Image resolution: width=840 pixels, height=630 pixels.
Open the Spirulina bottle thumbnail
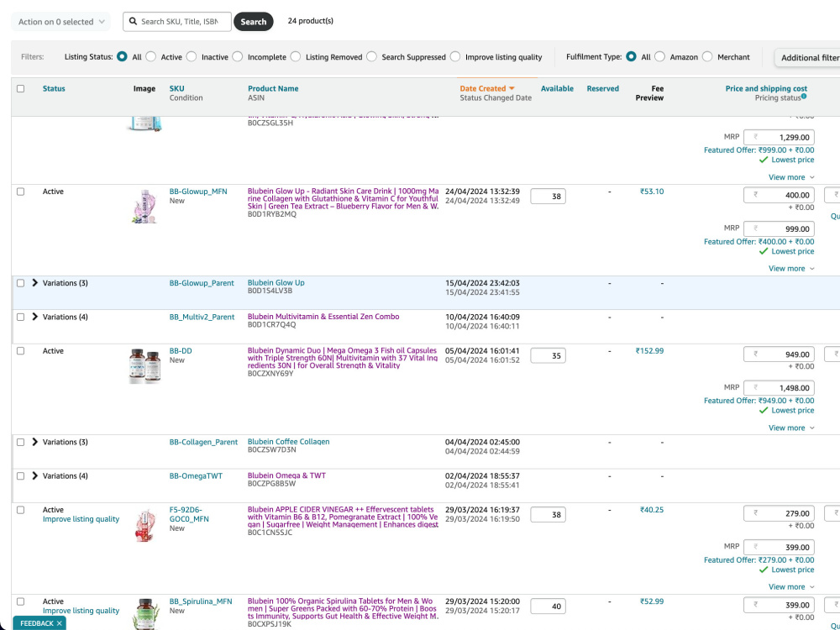click(x=144, y=615)
